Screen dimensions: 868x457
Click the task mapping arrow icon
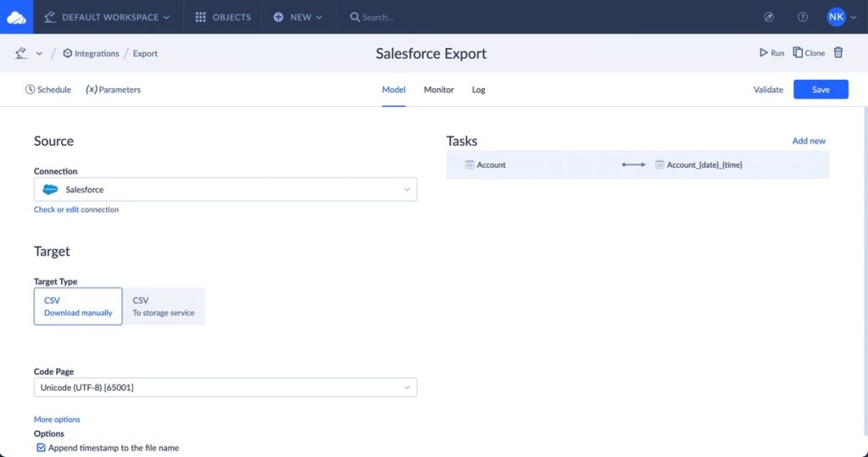(634, 164)
